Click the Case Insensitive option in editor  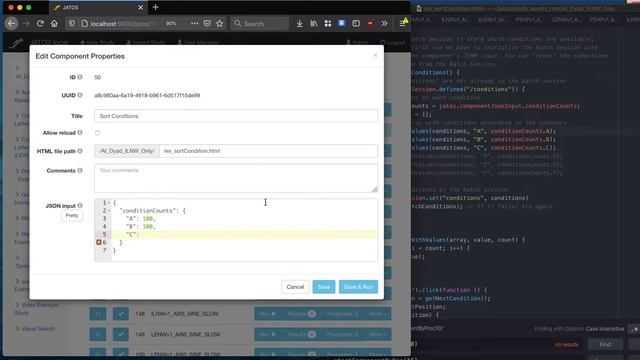(605, 329)
